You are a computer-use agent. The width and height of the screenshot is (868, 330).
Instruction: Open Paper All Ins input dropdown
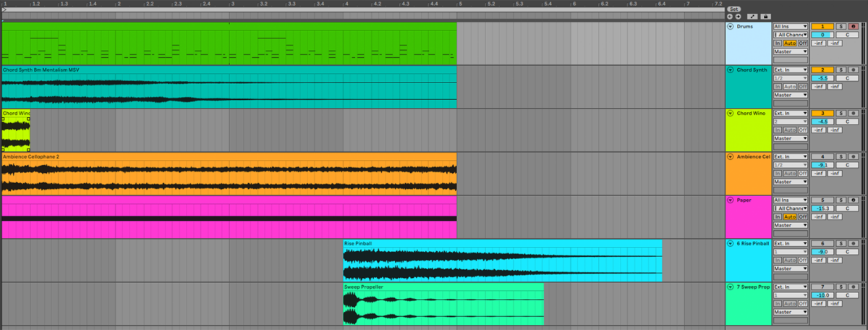tap(791, 200)
